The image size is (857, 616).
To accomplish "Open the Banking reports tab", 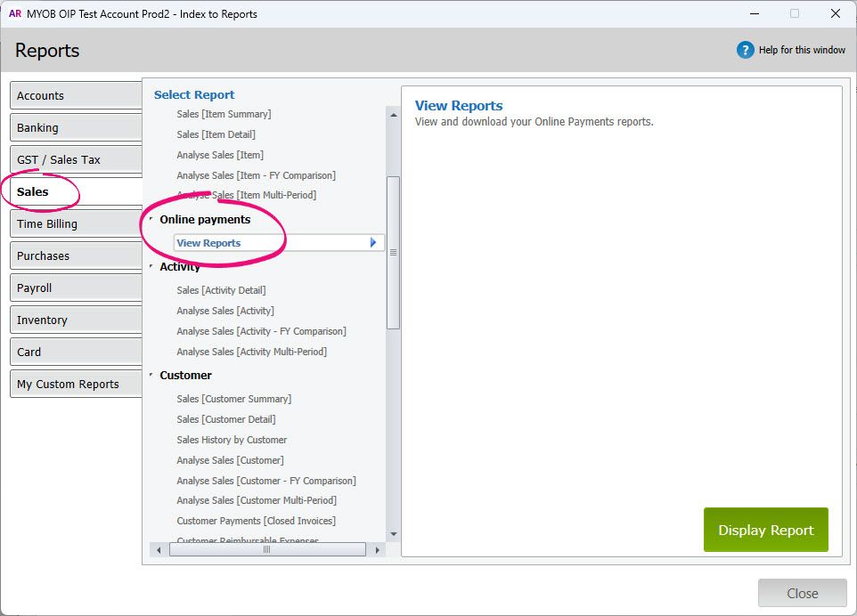I will pos(76,127).
